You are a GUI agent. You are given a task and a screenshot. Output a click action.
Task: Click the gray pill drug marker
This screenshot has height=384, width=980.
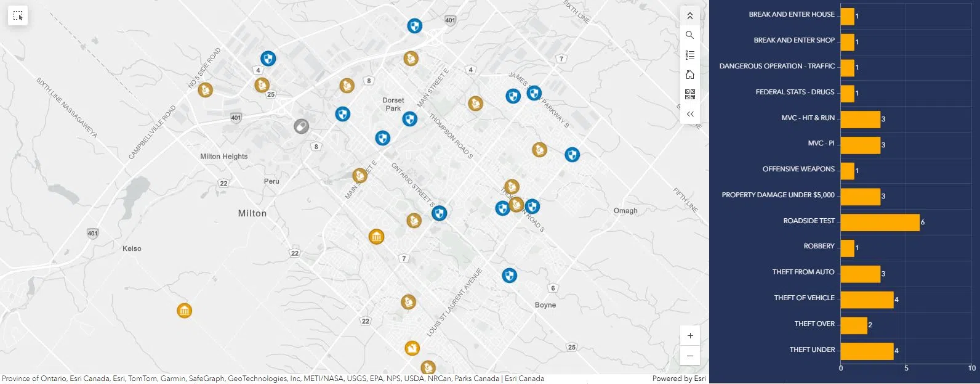coord(301,126)
